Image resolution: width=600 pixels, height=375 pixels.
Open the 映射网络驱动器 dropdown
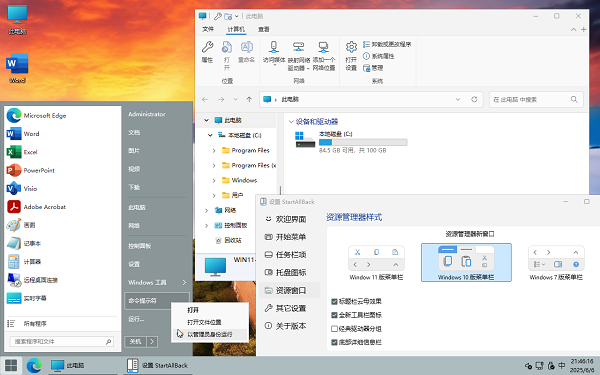pos(308,68)
